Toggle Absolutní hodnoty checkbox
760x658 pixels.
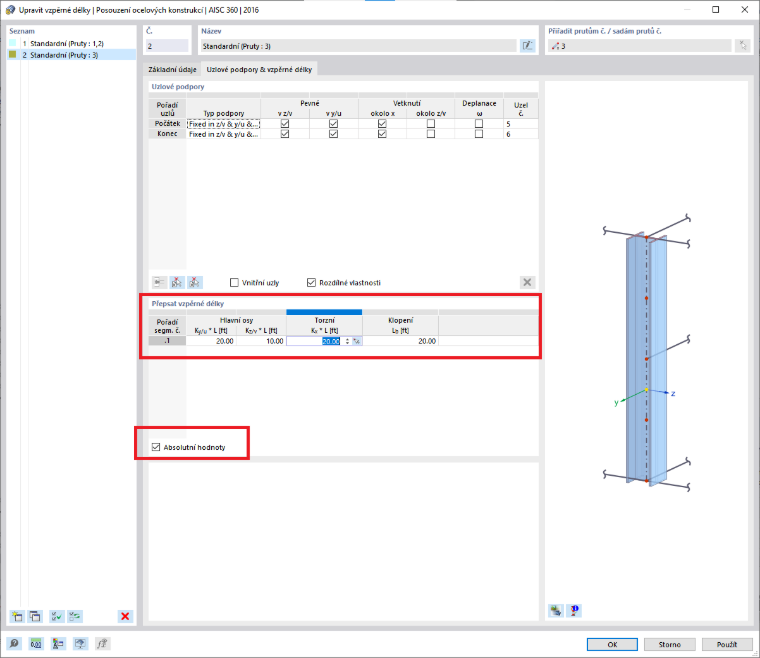156,447
